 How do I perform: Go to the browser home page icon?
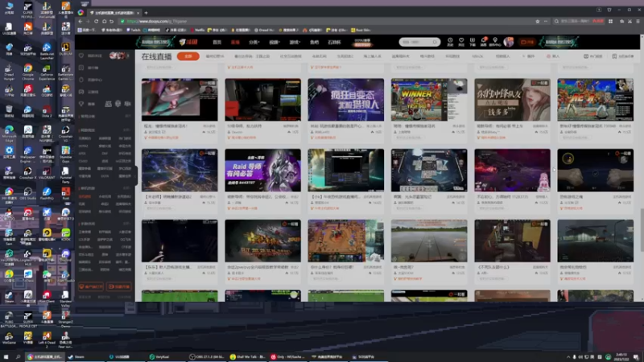click(x=104, y=22)
